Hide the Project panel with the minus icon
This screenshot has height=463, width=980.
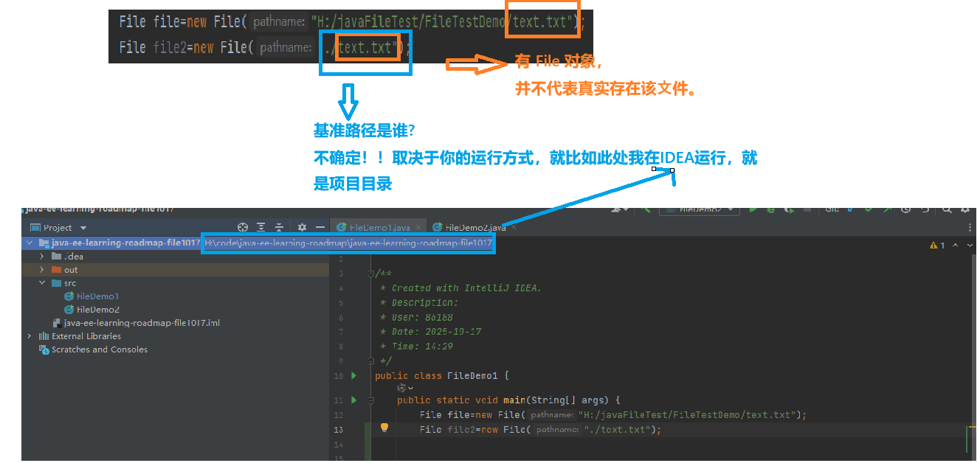[x=320, y=227]
